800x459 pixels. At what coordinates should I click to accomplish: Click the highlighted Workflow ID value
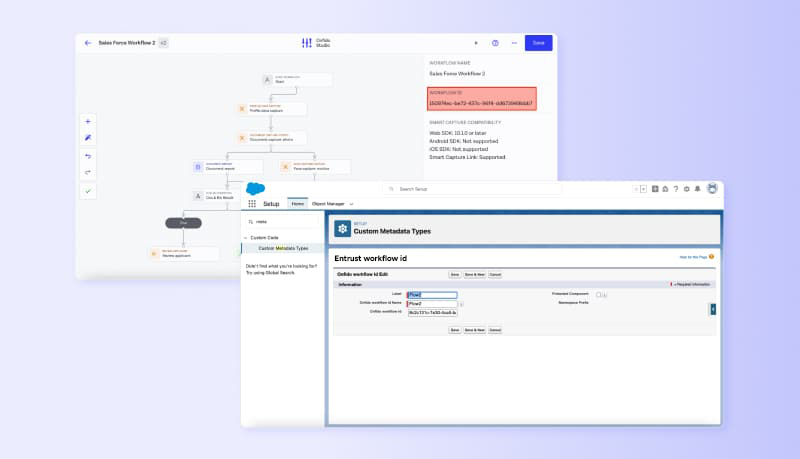[x=481, y=104]
